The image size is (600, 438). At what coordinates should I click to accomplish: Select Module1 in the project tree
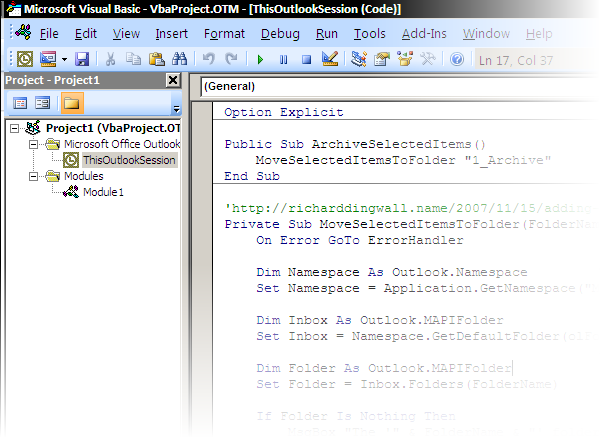coord(103,192)
